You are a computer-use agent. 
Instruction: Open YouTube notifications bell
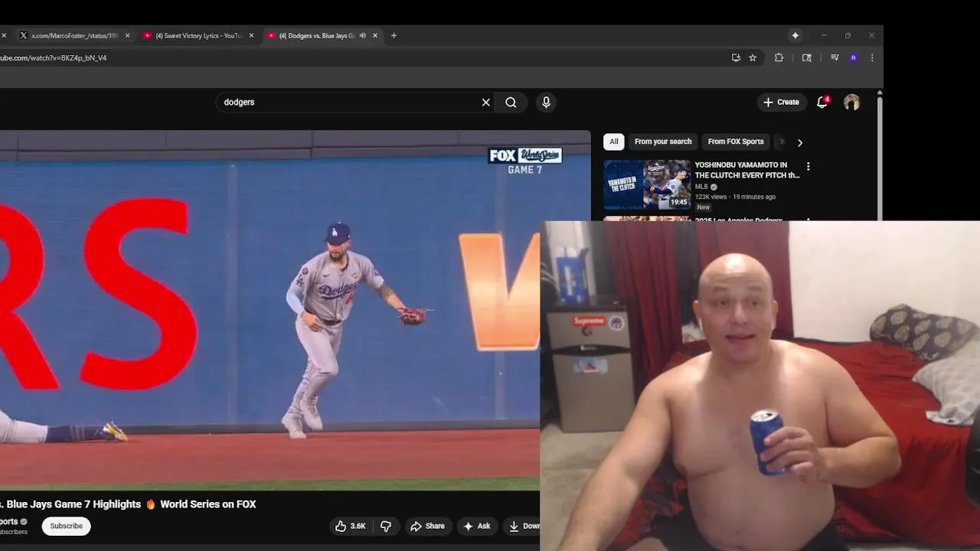(x=822, y=102)
